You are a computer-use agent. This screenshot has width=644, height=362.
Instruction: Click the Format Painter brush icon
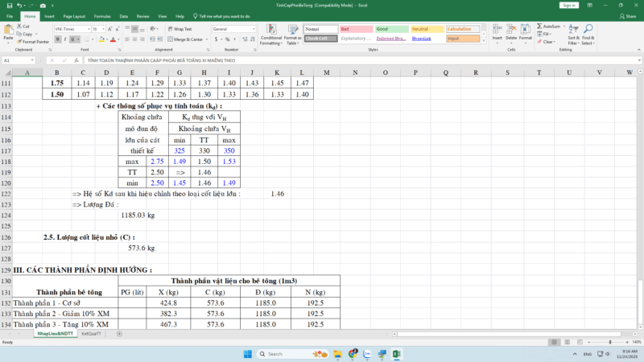(19, 41)
